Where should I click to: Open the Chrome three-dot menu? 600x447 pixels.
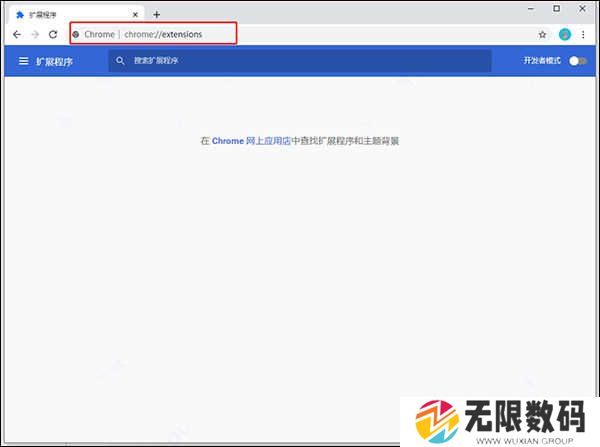coord(583,34)
